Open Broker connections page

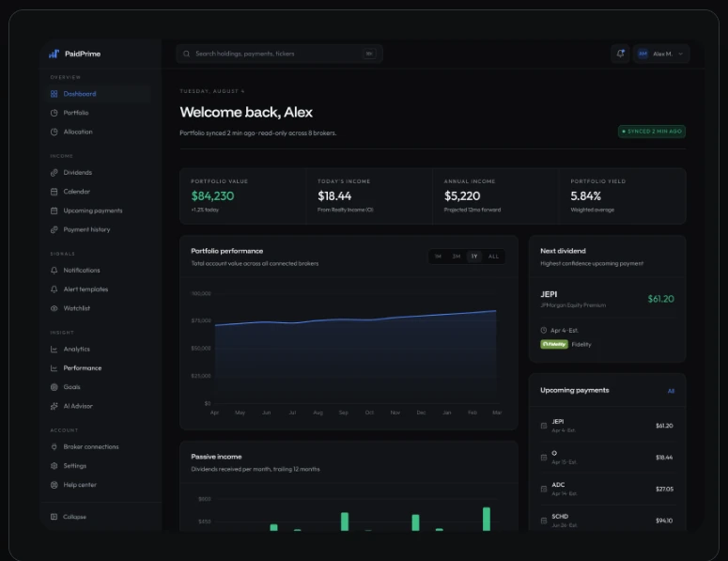[x=100, y=446]
